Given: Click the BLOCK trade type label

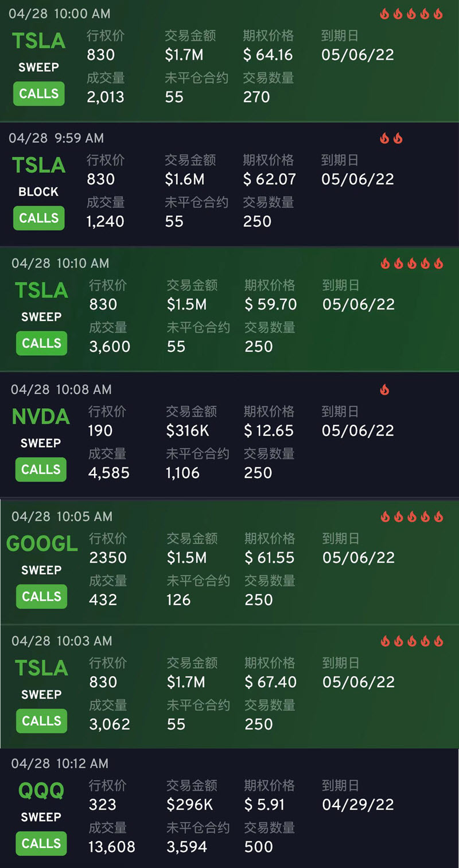Looking at the screenshot, I should pyautogui.click(x=38, y=192).
